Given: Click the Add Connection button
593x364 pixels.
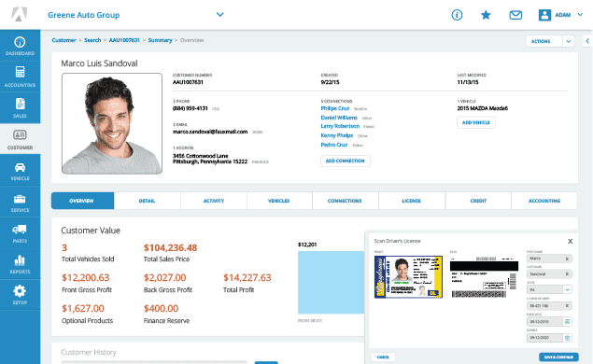Looking at the screenshot, I should coord(346,161).
